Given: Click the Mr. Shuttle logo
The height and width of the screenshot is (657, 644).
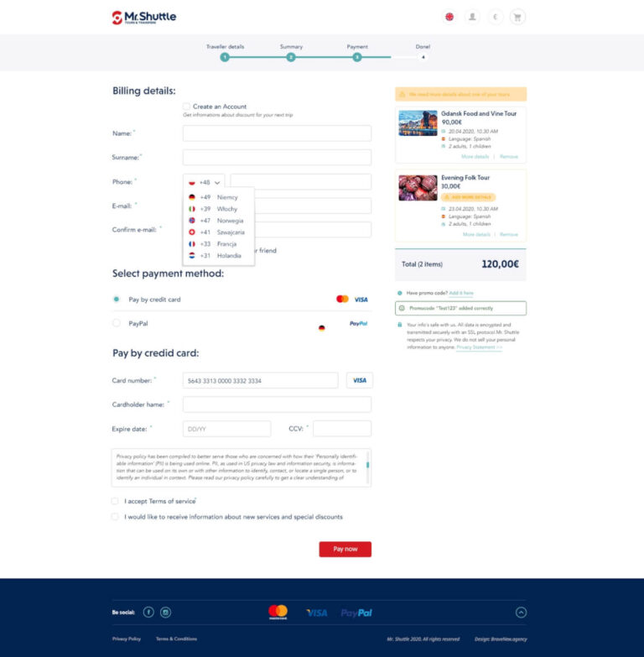Looking at the screenshot, I should click(144, 18).
